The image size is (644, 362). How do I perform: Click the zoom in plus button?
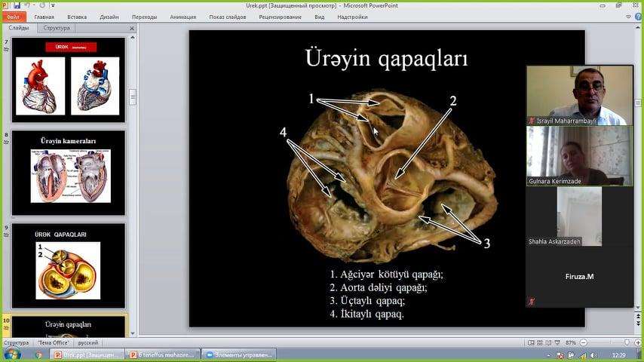tap(637, 342)
